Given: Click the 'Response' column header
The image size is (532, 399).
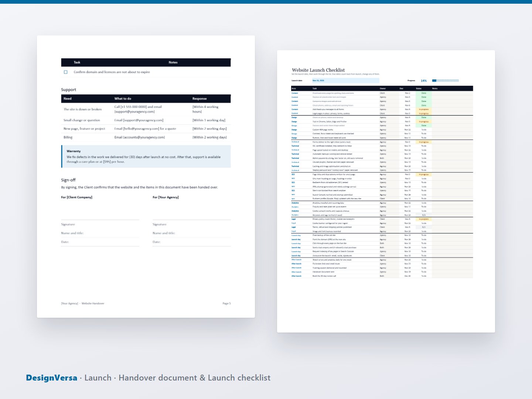Looking at the screenshot, I should [x=199, y=99].
